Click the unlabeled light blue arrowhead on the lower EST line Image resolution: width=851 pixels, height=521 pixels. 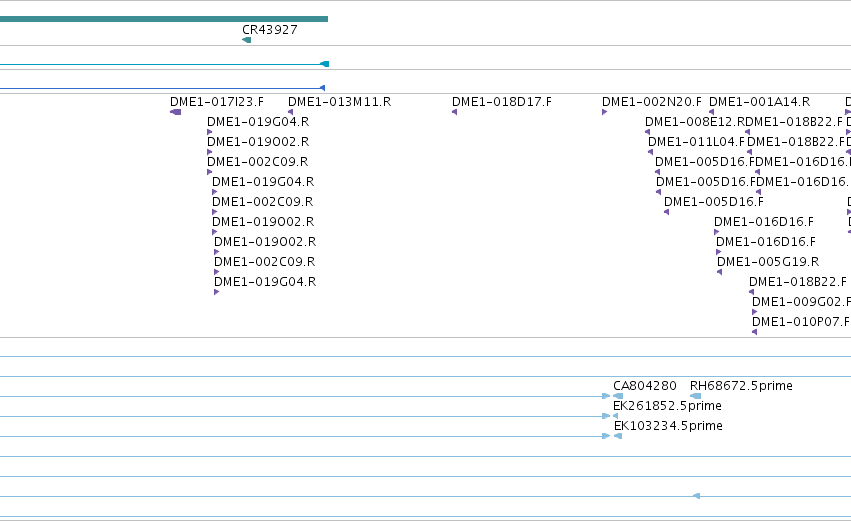pyautogui.click(x=697, y=496)
